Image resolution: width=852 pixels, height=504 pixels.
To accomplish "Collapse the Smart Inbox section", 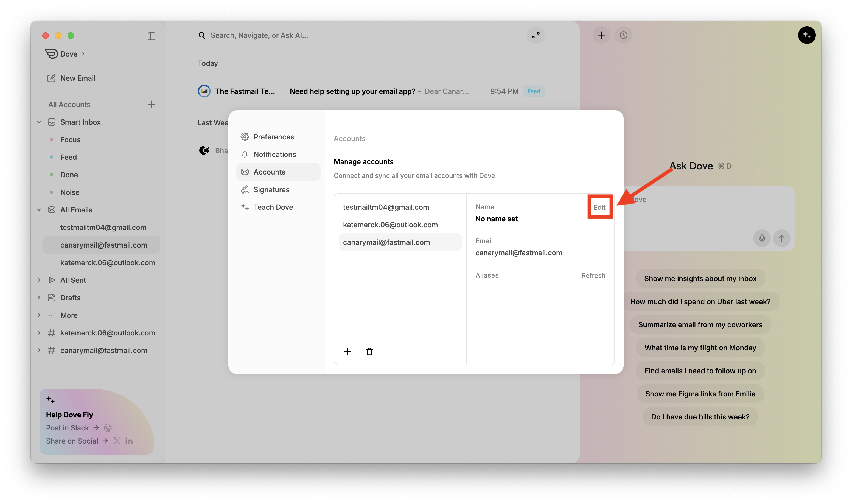I will (39, 122).
